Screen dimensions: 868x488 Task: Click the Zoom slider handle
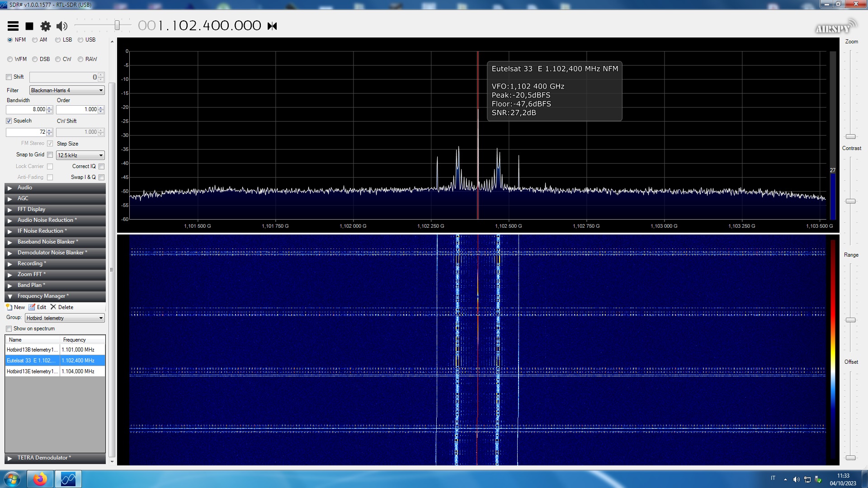point(850,136)
